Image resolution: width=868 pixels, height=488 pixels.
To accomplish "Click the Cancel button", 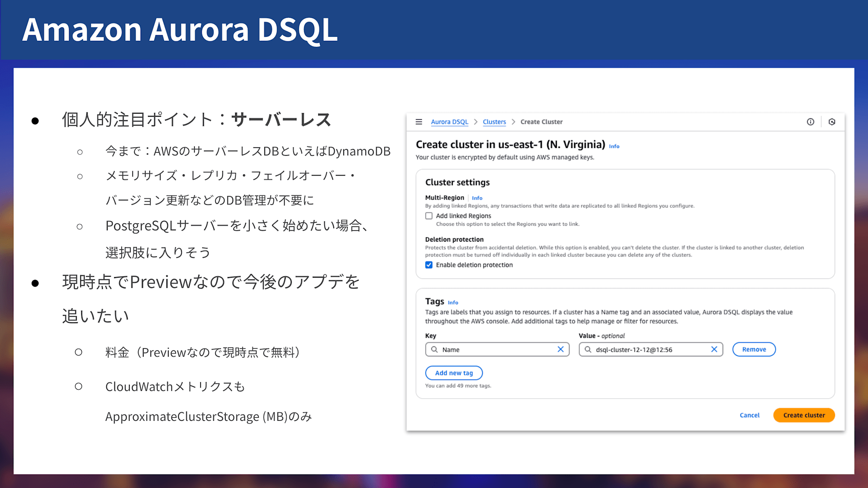I will [750, 415].
